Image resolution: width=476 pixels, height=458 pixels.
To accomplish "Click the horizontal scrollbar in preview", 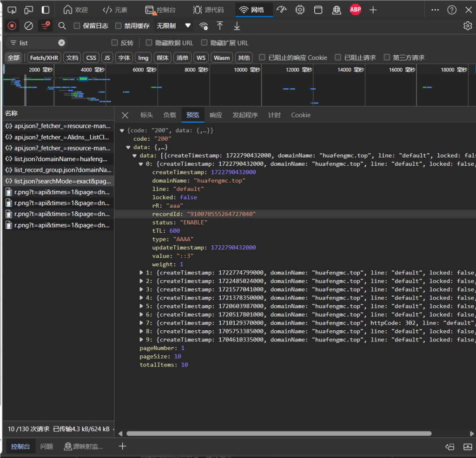I will tap(279, 433).
